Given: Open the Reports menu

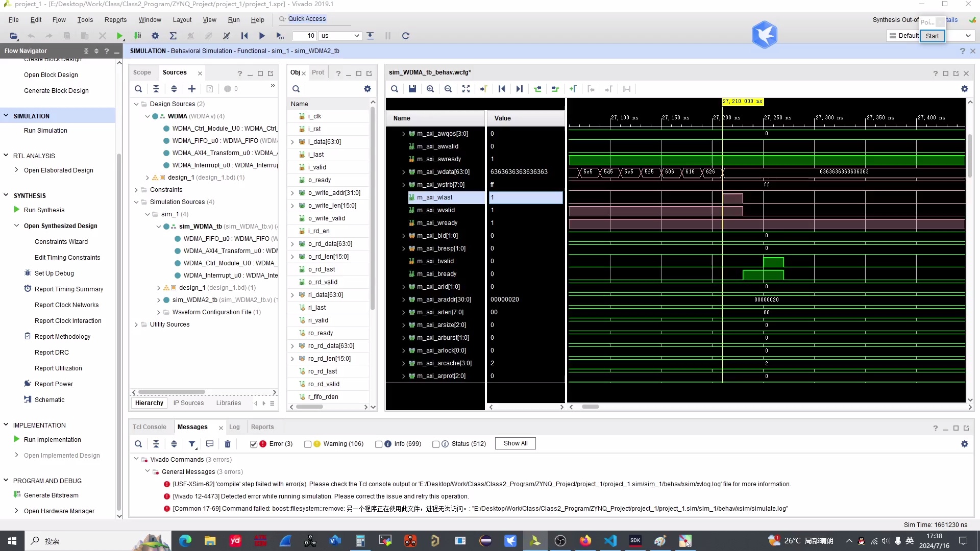Looking at the screenshot, I should coord(115,20).
